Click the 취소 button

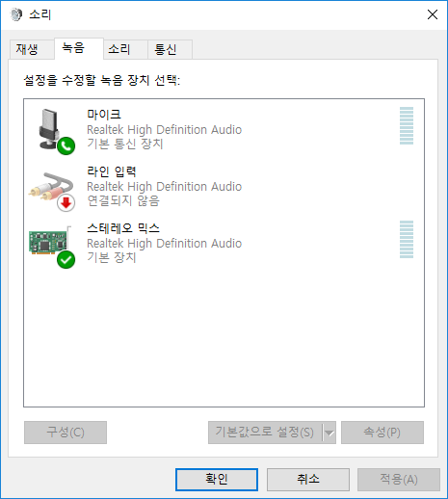[308, 480]
